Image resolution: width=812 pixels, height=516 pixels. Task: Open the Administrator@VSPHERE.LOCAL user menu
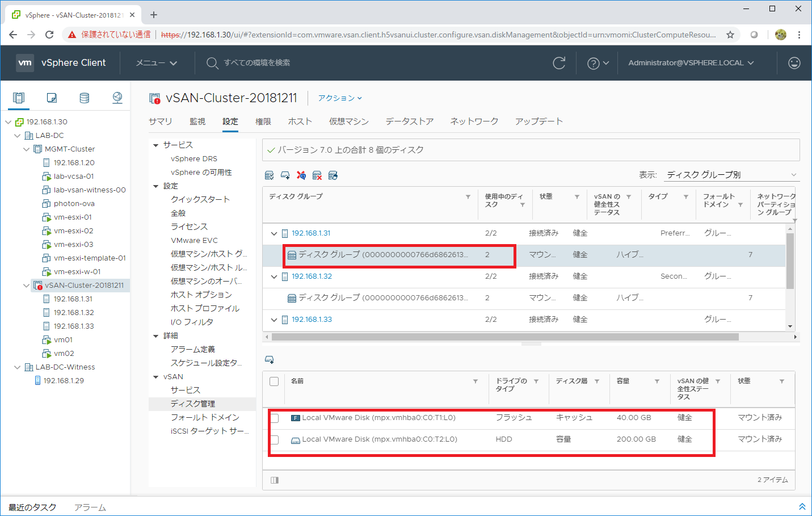691,63
